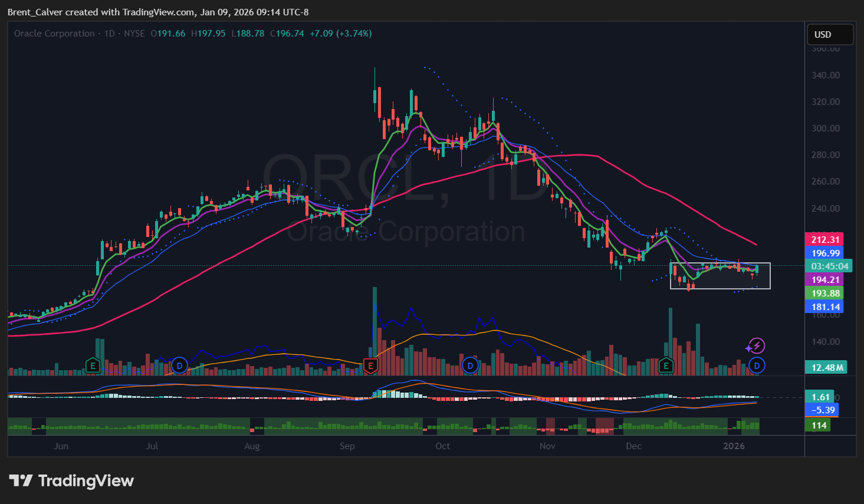The width and height of the screenshot is (864, 504).
Task: Click the D dividend marker in October
Action: (x=470, y=365)
